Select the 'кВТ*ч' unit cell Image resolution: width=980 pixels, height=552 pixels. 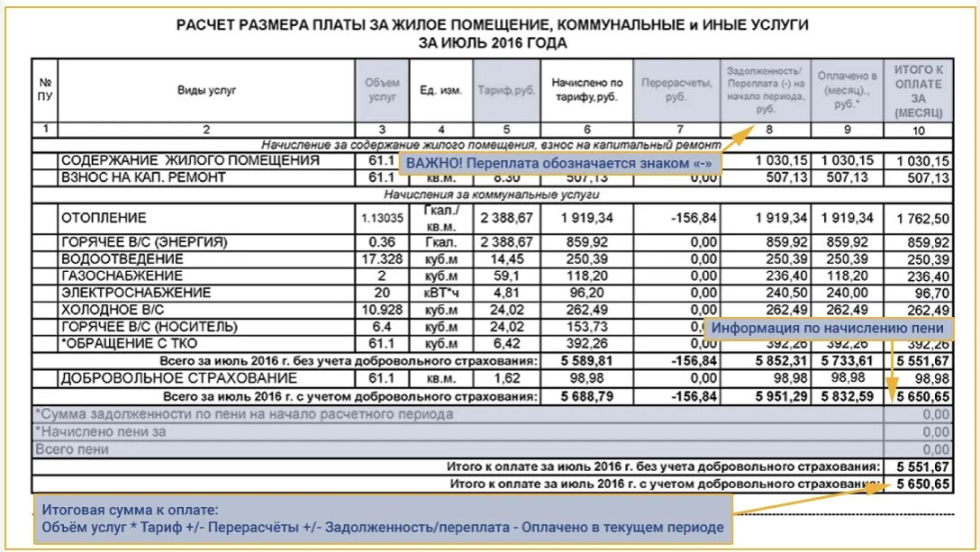tap(441, 294)
